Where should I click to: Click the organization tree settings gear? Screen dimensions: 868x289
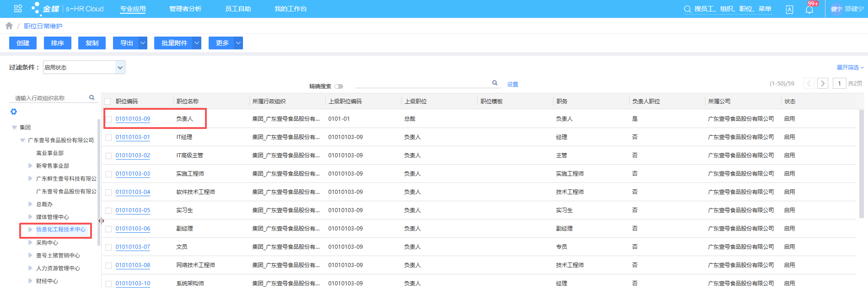click(14, 112)
